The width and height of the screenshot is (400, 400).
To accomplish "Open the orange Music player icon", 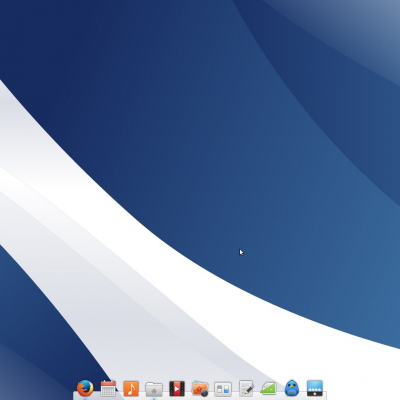I will (x=131, y=389).
